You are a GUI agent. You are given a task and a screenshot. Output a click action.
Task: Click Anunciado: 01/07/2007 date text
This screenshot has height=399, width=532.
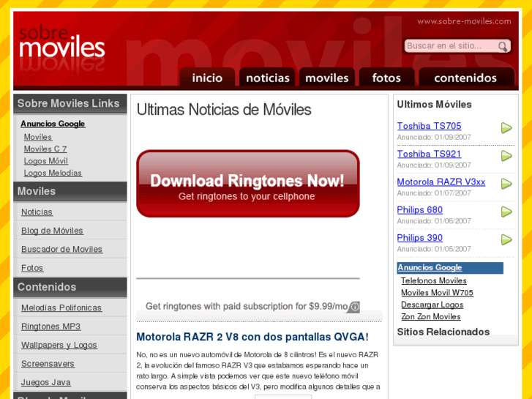click(434, 193)
